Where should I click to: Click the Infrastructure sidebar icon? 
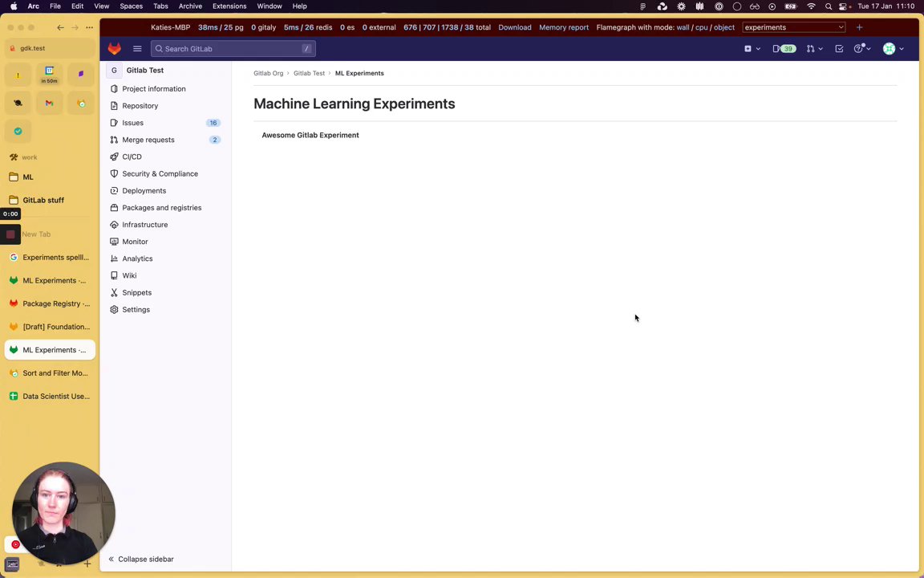pyautogui.click(x=115, y=225)
